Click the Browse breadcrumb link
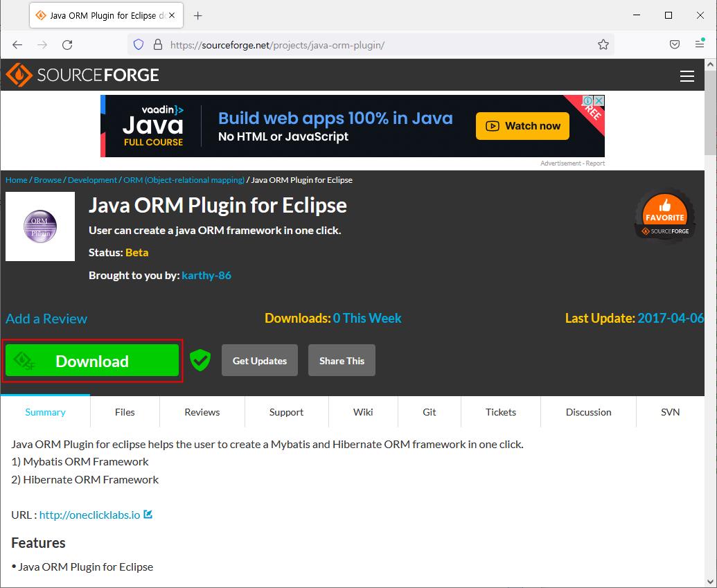Viewport: 717px width, 588px height. 48,180
